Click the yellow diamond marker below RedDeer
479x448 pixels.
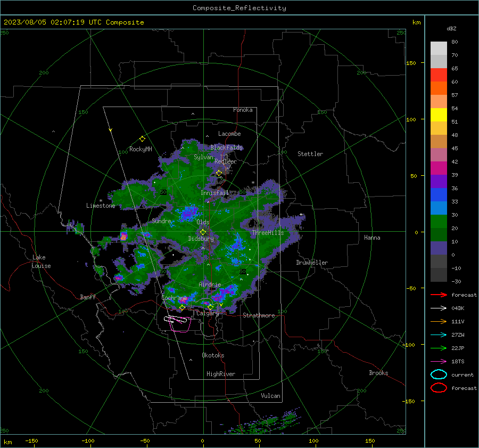click(219, 173)
